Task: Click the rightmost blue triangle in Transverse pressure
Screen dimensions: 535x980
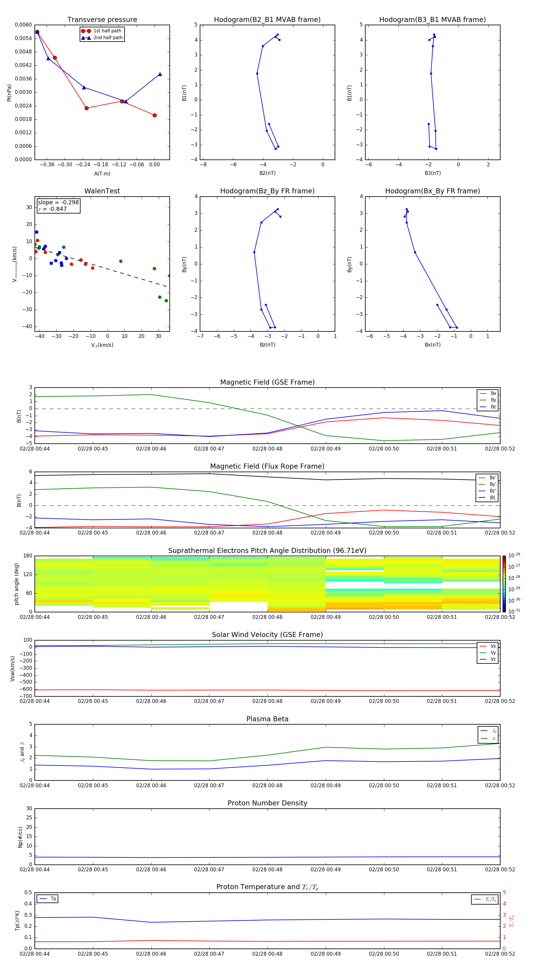Action: click(x=160, y=74)
